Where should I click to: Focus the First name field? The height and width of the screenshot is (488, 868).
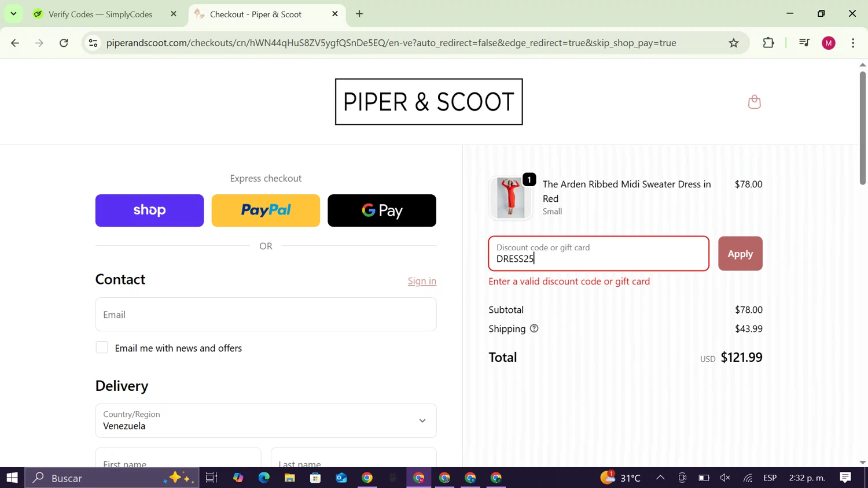[178, 457]
